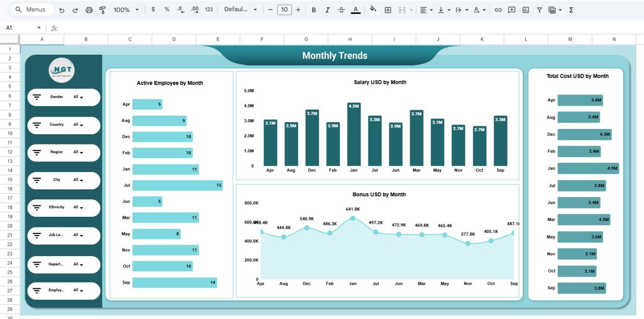Viewport: 644px width, 319px height.
Task: Select the Paint format tool
Action: click(x=103, y=10)
